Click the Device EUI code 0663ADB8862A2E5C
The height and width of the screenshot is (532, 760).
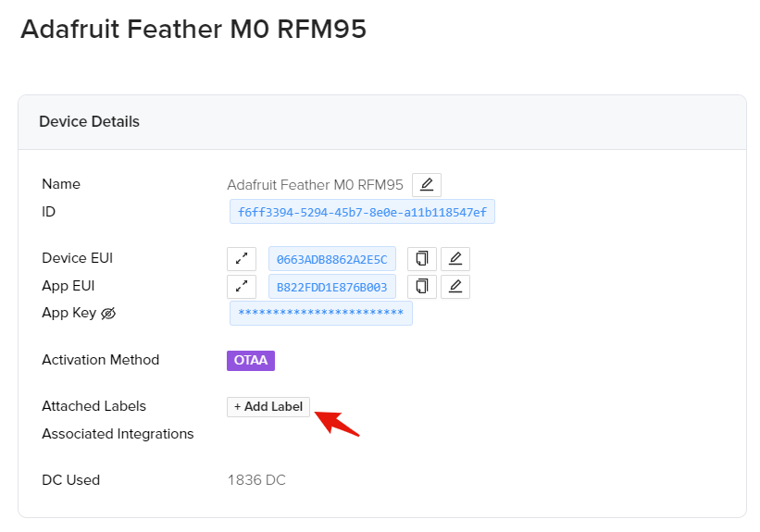(331, 258)
